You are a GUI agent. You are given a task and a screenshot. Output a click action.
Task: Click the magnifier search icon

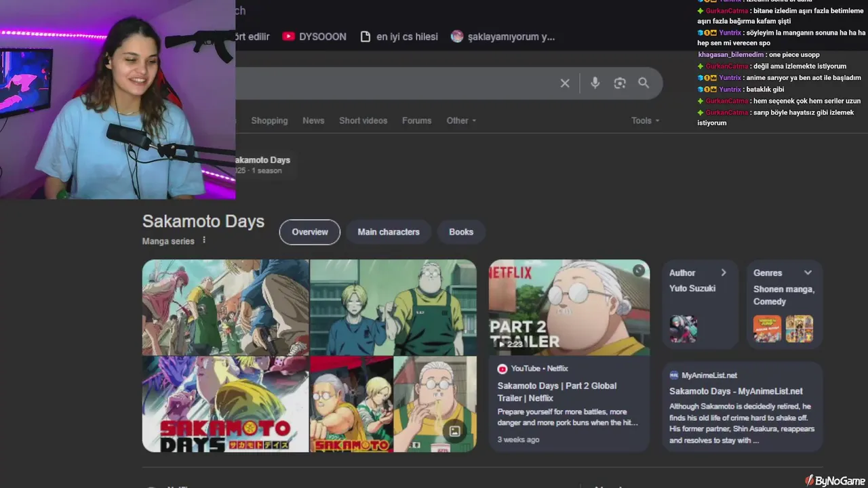pyautogui.click(x=644, y=83)
